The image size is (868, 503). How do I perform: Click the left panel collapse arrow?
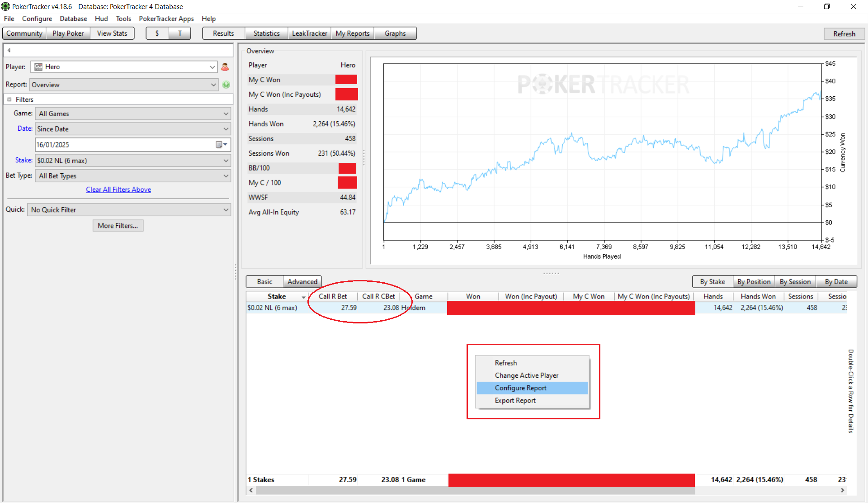(x=9, y=50)
